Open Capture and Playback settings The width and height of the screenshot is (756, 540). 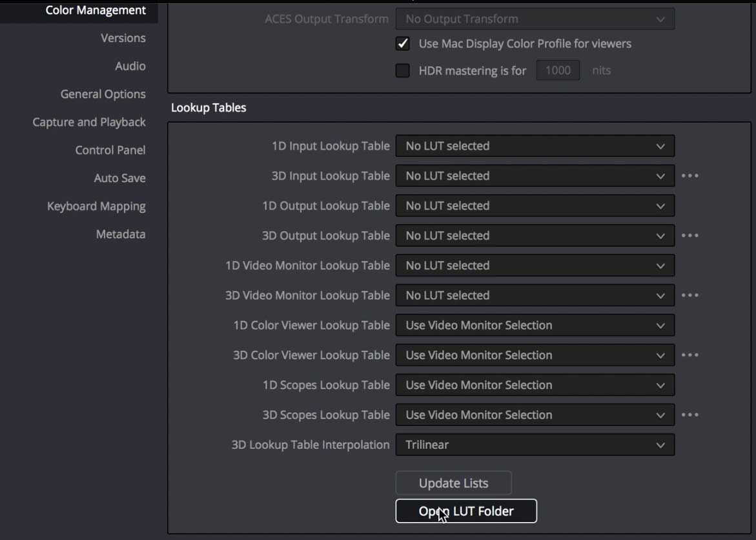click(88, 122)
